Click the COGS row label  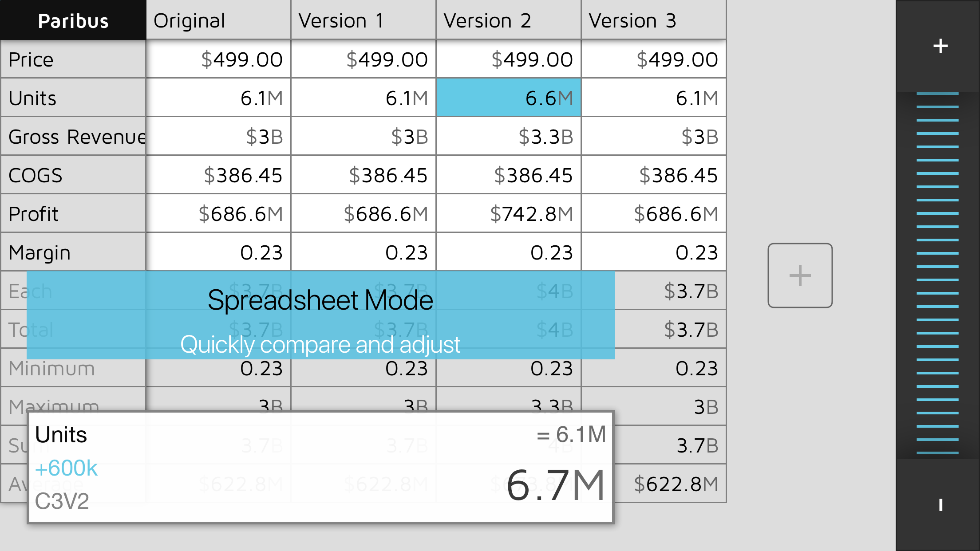click(73, 175)
